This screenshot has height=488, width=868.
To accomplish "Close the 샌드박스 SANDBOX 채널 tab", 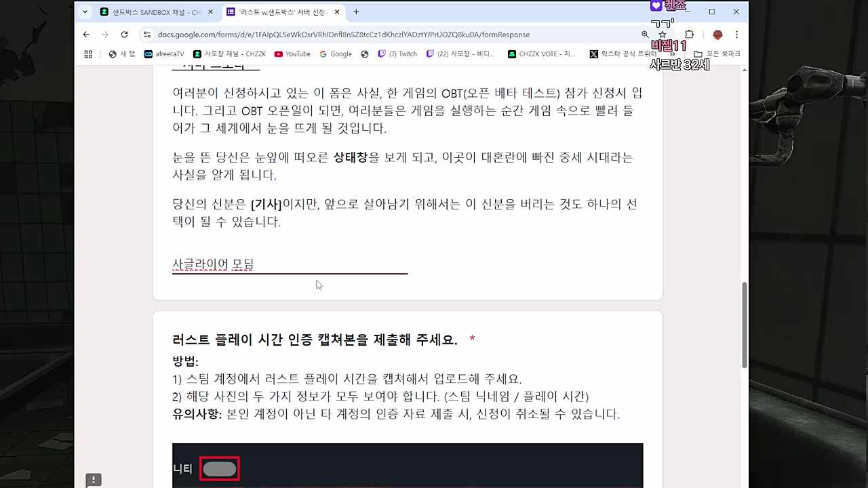I will 210,12.
